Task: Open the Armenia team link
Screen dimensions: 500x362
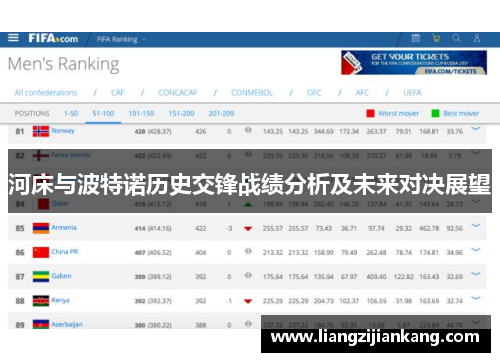Action: 64,227
